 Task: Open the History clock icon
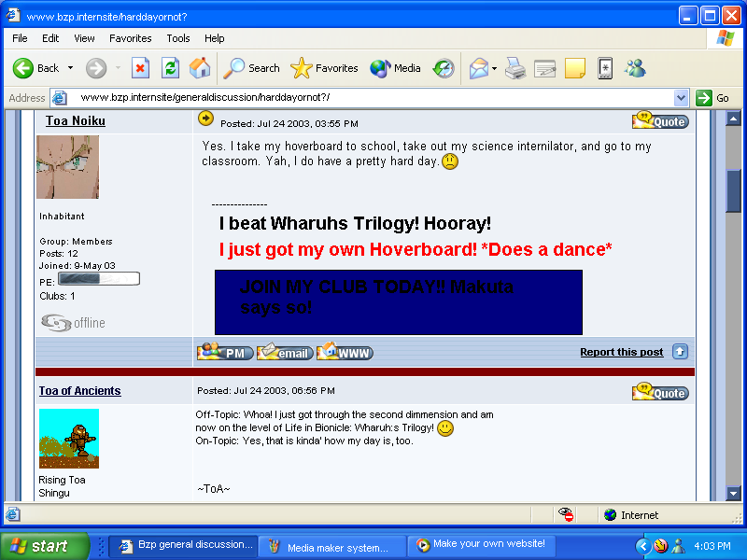tap(444, 68)
